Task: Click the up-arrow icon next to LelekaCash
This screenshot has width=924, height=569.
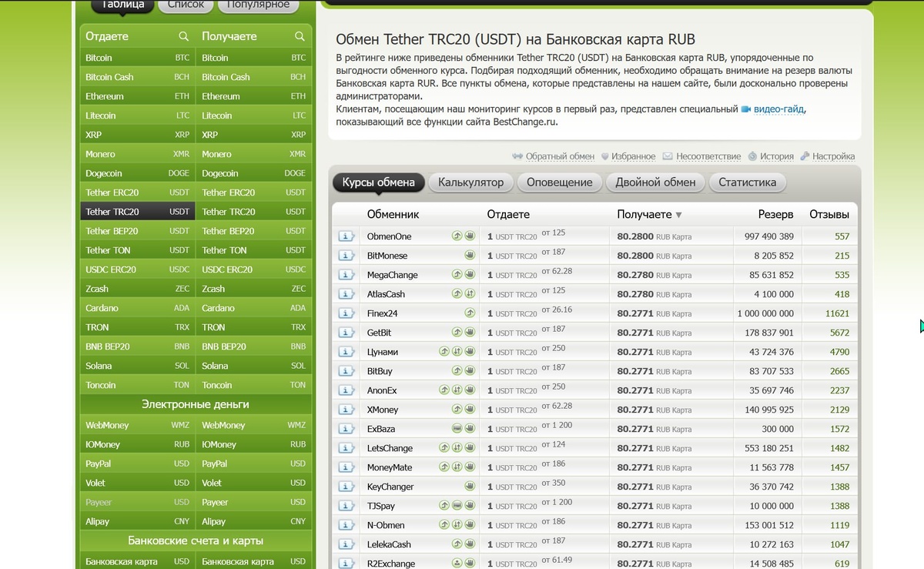Action: (457, 544)
